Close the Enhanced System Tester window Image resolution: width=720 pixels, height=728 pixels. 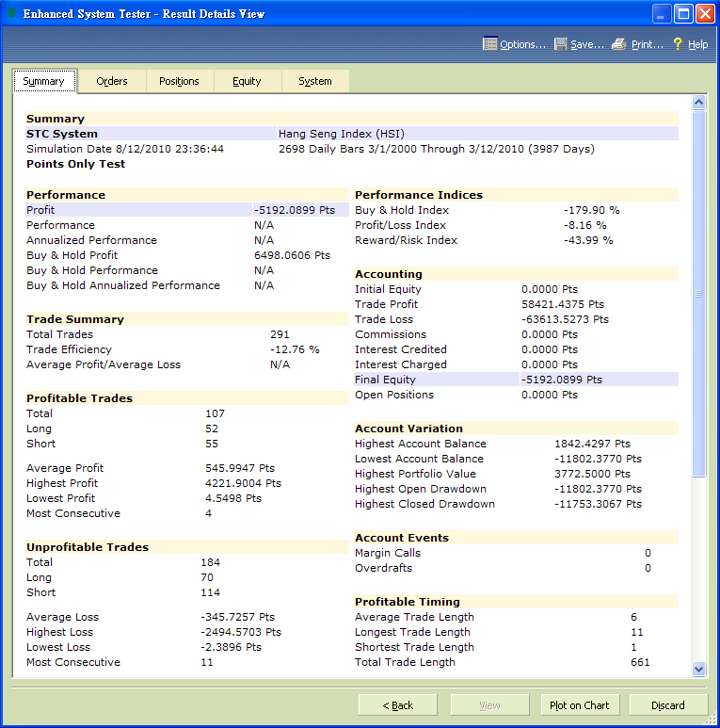705,13
